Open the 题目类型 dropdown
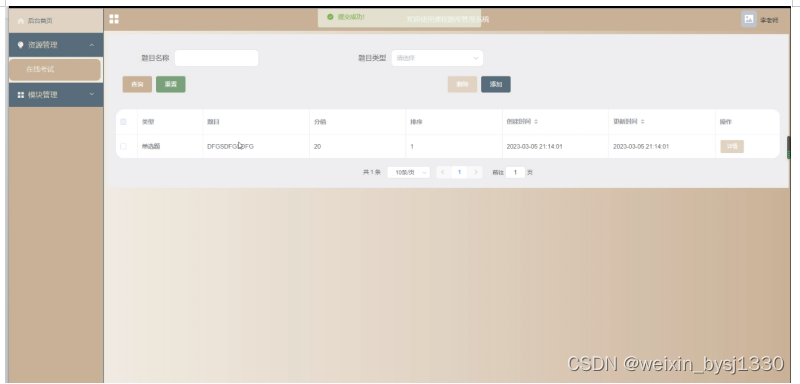 point(437,58)
